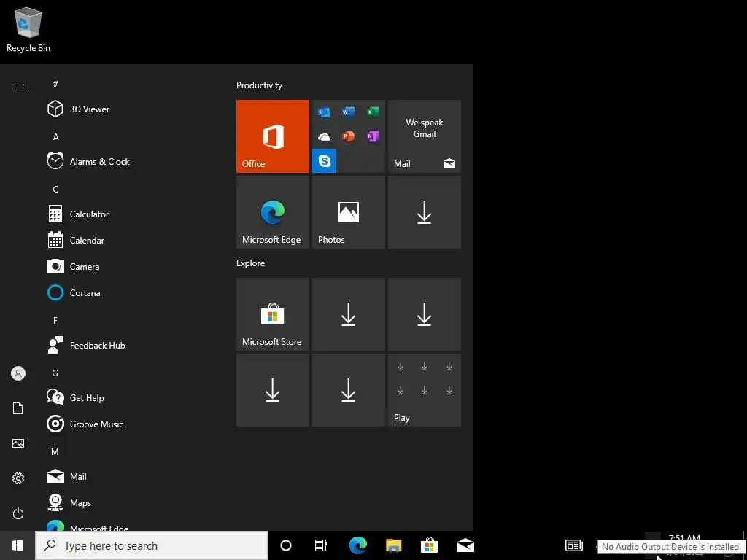Open the Play folder tile
Viewport: 747px width, 560px height.
click(x=425, y=390)
